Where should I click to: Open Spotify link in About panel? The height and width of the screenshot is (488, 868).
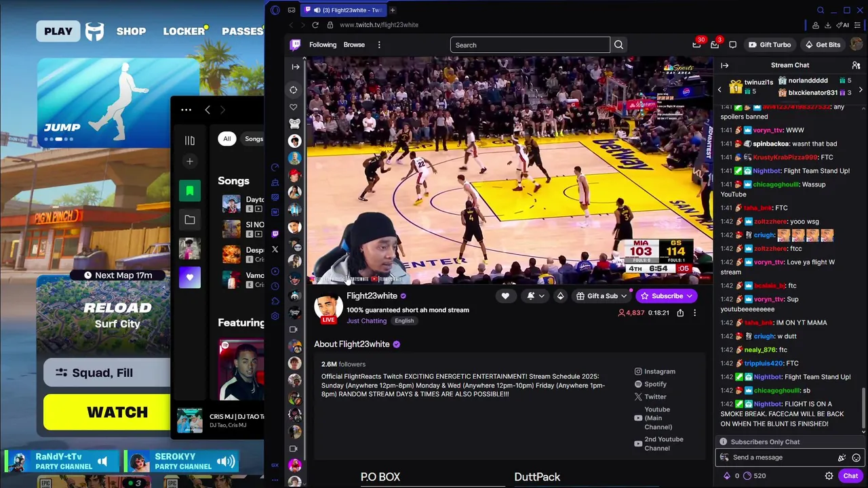coord(650,384)
